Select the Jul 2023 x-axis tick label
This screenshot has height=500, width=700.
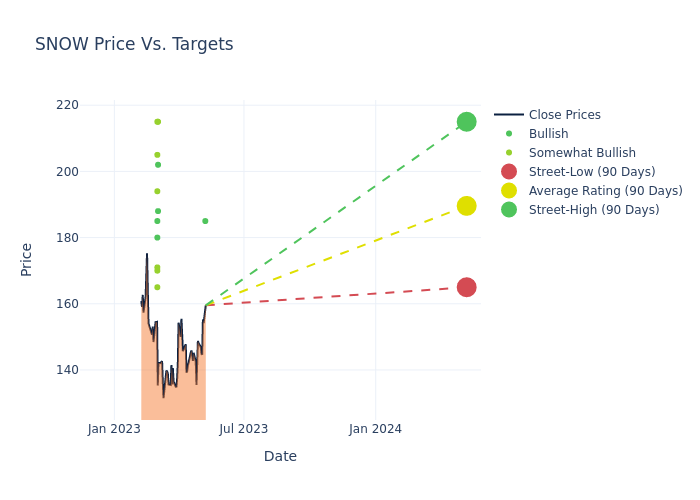pos(244,429)
